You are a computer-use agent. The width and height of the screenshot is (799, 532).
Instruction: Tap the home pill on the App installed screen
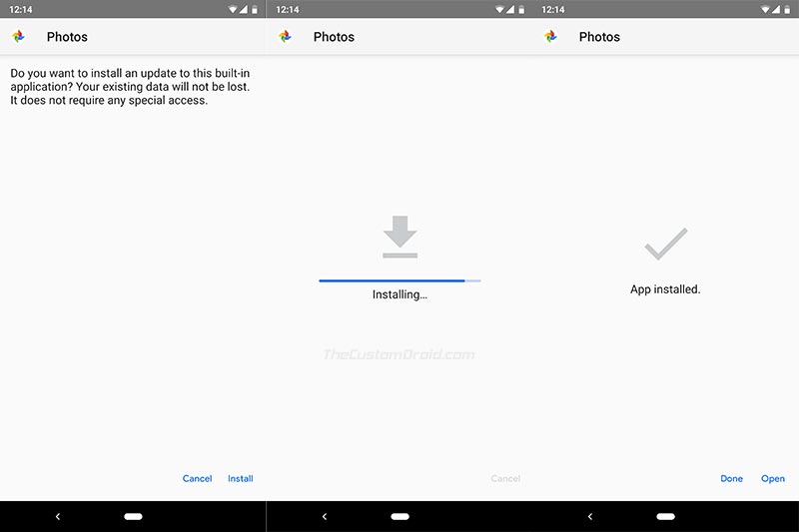(x=665, y=516)
